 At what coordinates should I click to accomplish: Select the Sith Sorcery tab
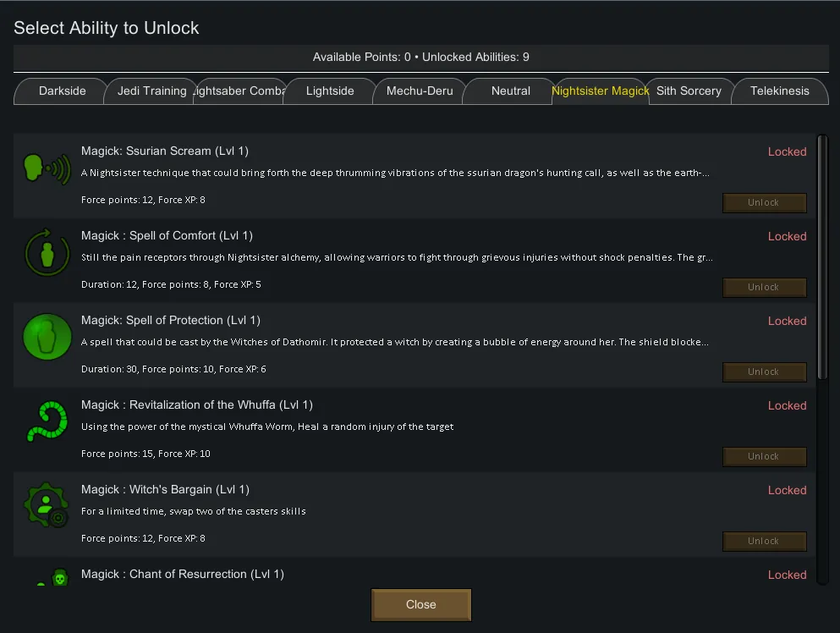(x=689, y=91)
